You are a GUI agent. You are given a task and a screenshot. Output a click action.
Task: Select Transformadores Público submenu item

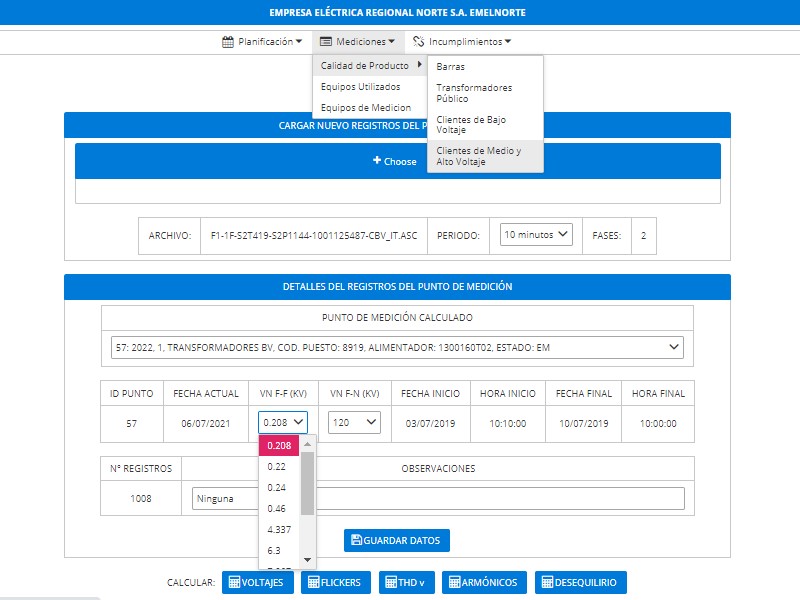click(x=485, y=93)
